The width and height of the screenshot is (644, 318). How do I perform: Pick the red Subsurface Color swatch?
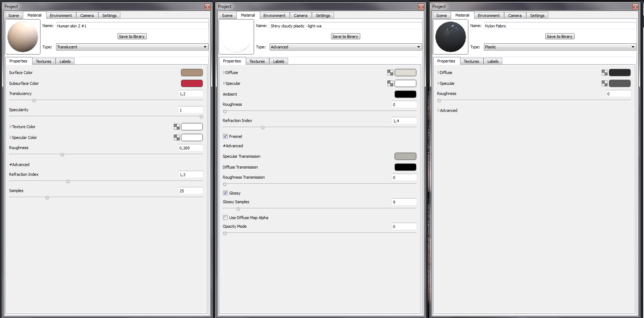192,83
